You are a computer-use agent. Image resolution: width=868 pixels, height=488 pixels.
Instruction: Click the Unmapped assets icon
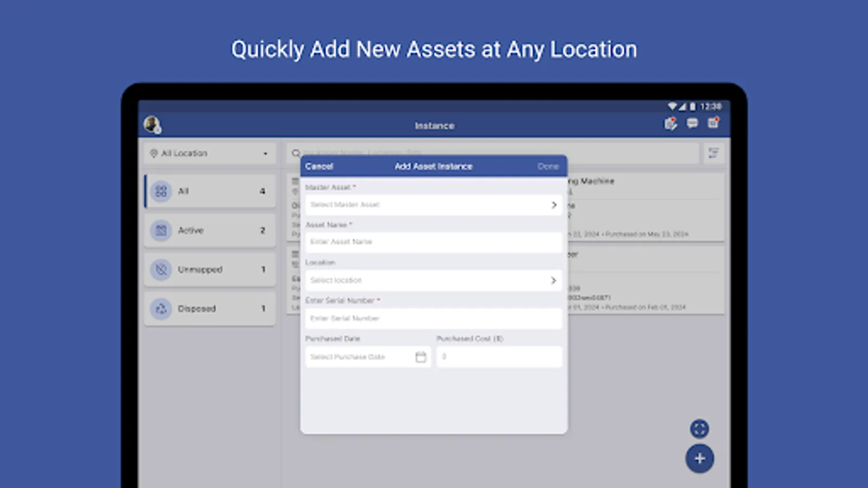tap(161, 269)
